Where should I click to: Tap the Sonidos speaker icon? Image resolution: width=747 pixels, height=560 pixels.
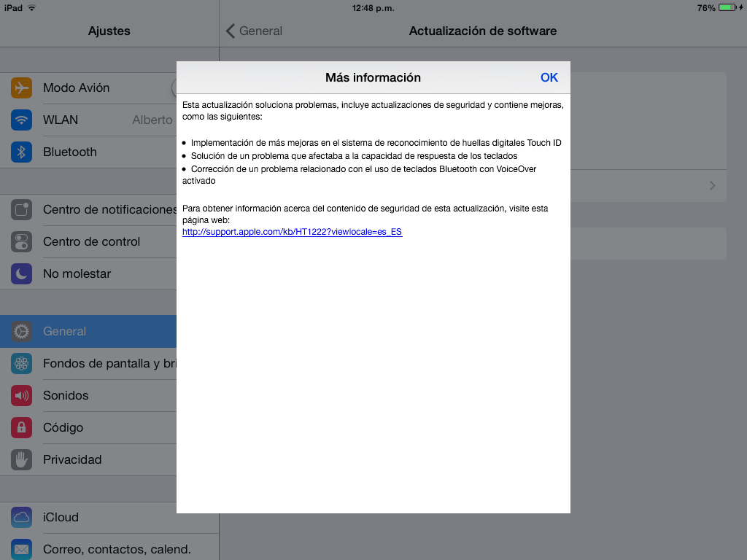[21, 396]
